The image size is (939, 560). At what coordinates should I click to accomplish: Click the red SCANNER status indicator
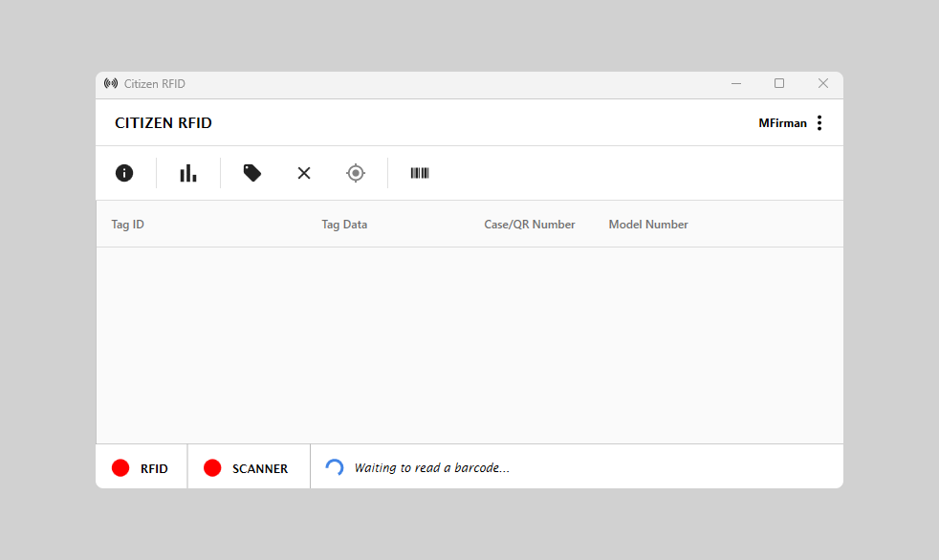[212, 468]
